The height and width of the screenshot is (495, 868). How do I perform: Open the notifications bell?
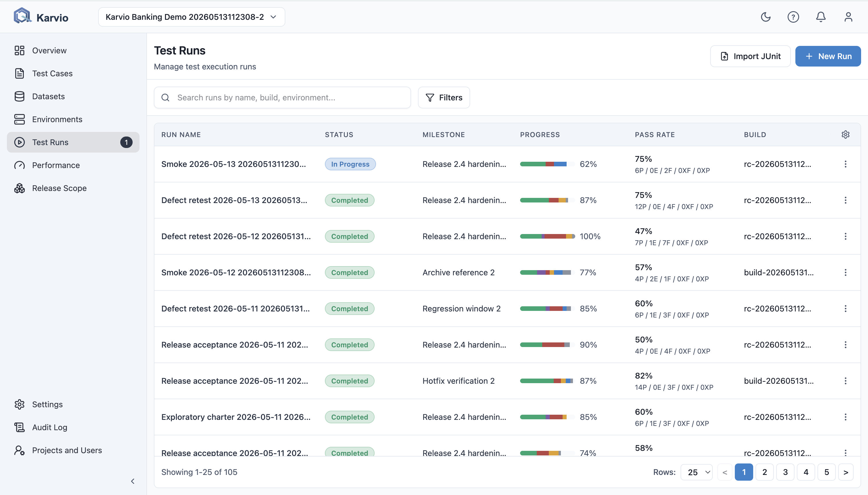(x=821, y=17)
